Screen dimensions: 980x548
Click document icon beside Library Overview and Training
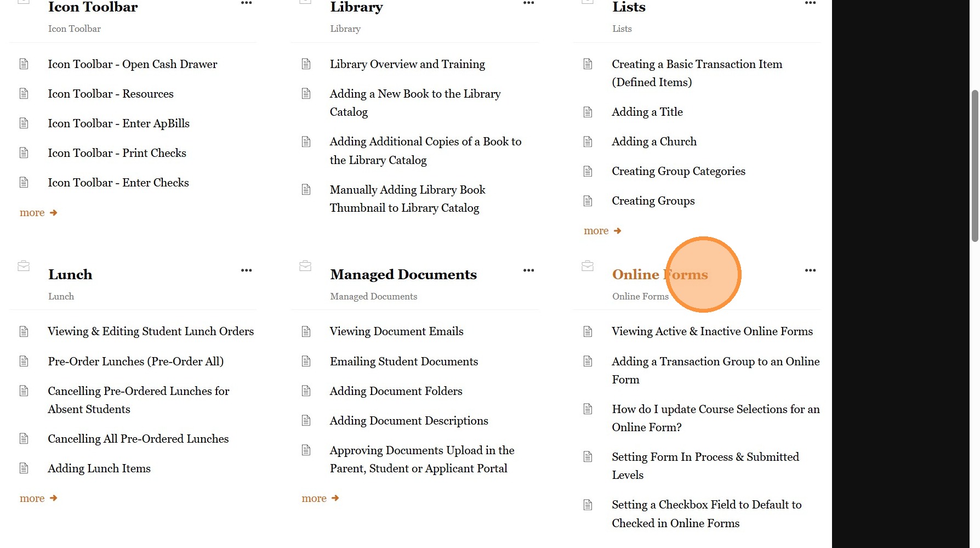point(306,64)
